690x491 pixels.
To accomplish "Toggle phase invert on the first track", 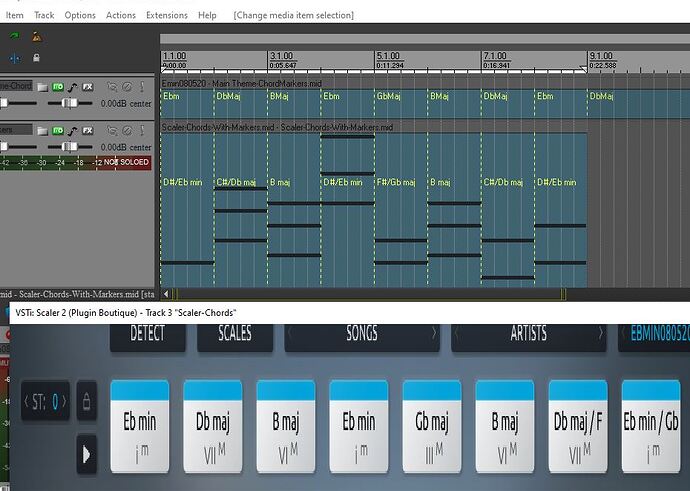I will coord(127,88).
